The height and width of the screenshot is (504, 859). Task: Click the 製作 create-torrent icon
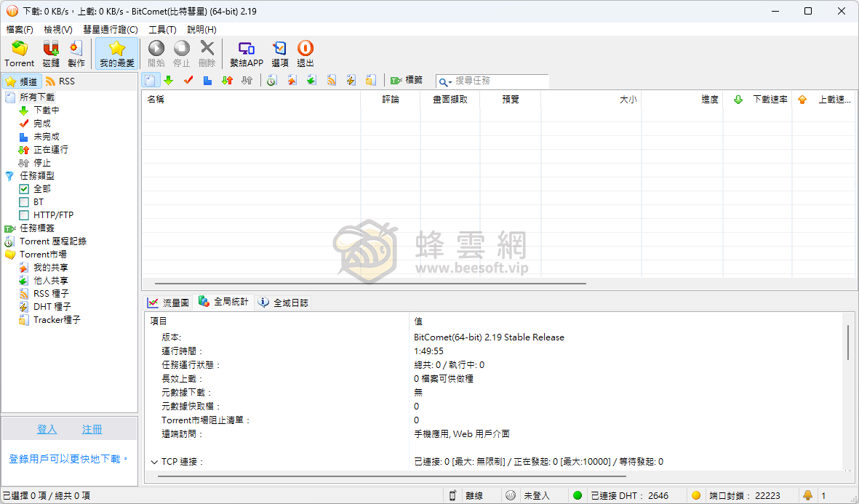(x=76, y=54)
